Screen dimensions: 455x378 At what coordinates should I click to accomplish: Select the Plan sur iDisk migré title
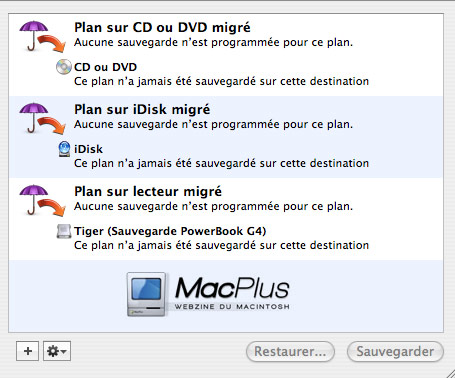[x=142, y=109]
